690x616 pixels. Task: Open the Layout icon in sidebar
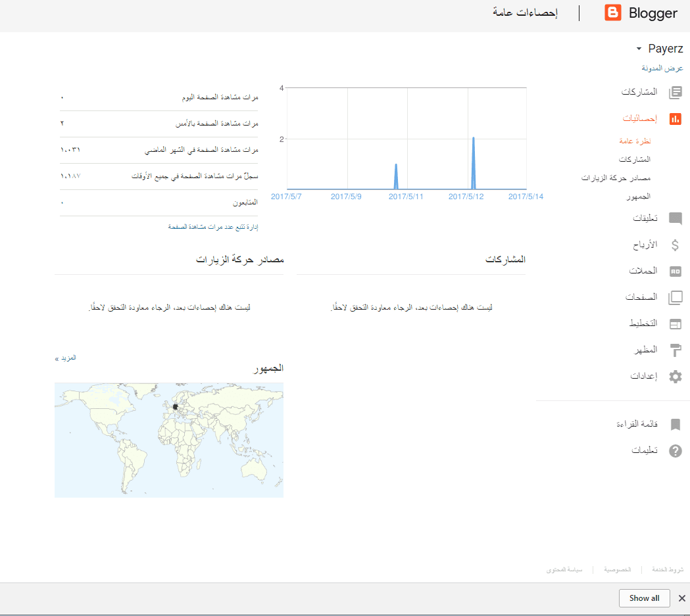[x=675, y=324]
